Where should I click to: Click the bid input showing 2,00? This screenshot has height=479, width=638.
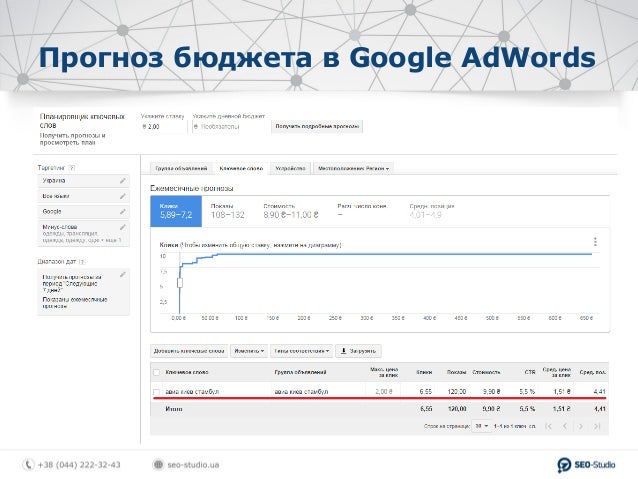164,127
